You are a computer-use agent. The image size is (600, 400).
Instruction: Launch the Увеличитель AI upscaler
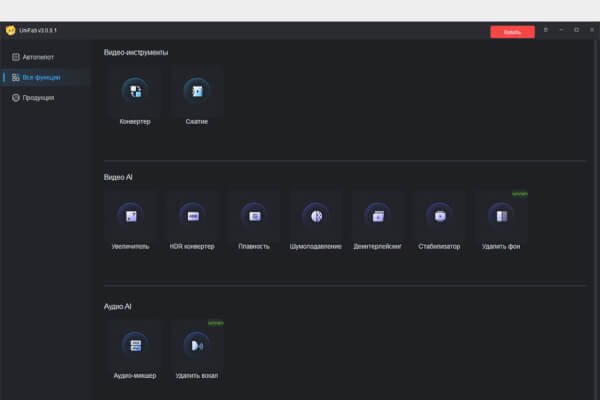[130, 222]
